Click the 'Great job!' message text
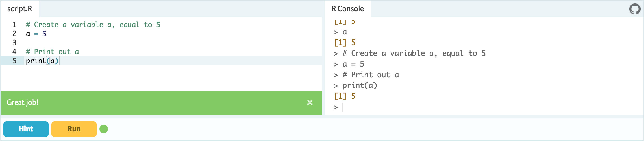The height and width of the screenshot is (141, 644). (x=23, y=102)
